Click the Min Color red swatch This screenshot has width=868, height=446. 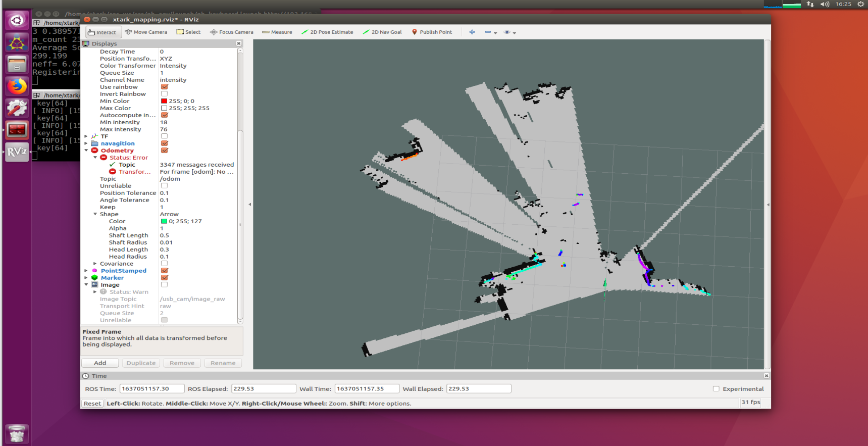(164, 101)
